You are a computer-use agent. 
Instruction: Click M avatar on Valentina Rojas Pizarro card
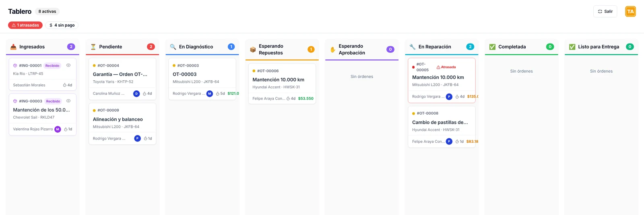point(58,129)
